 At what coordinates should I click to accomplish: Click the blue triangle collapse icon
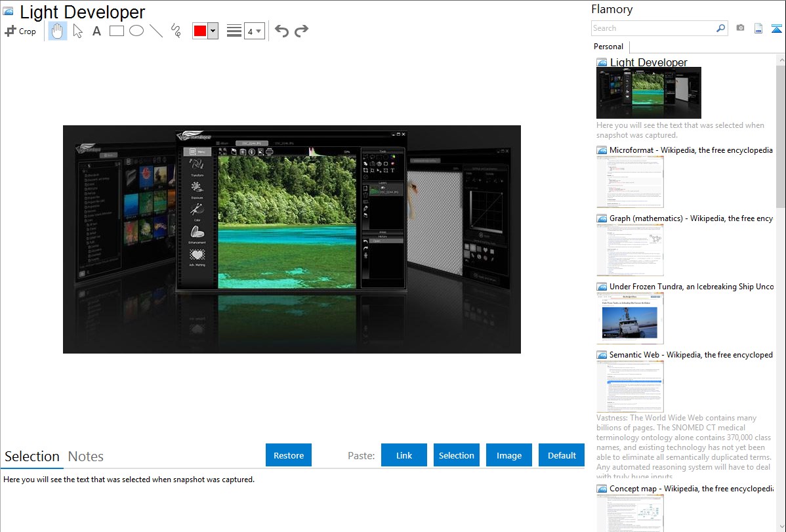776,28
